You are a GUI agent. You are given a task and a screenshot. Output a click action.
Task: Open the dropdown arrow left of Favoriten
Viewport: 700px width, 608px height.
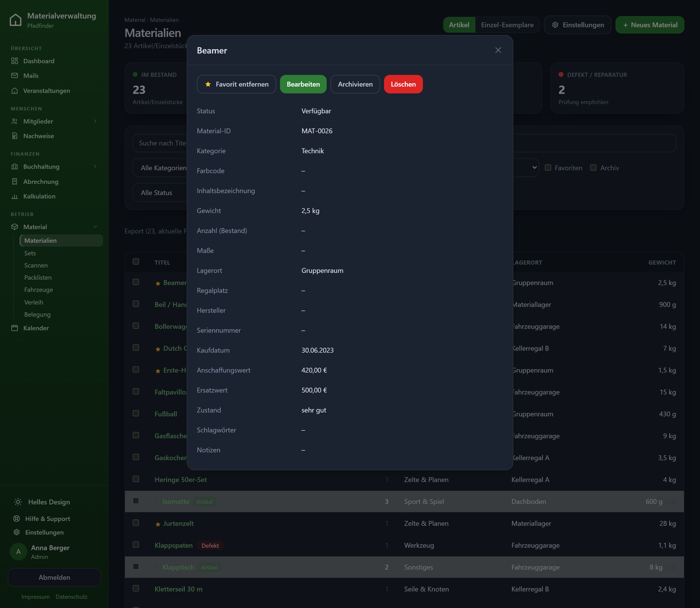pyautogui.click(x=534, y=168)
